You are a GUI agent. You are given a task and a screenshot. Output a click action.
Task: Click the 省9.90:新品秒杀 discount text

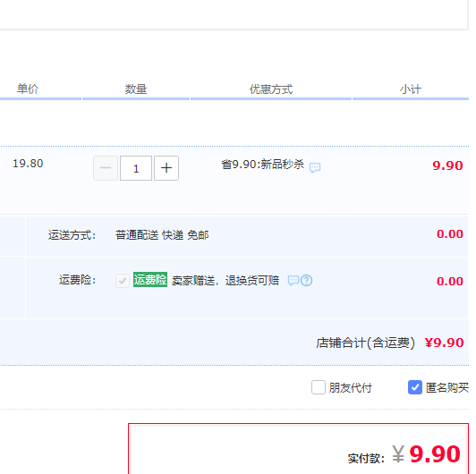(262, 165)
